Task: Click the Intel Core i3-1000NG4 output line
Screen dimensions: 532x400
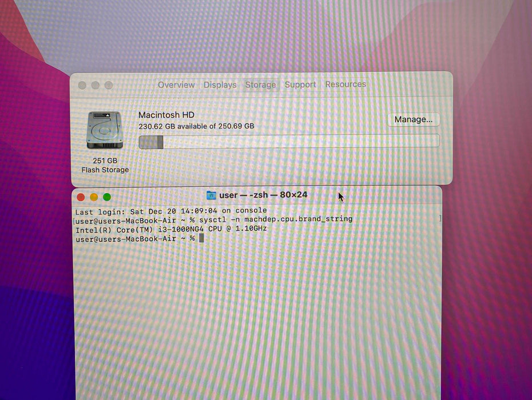Action: coord(171,230)
